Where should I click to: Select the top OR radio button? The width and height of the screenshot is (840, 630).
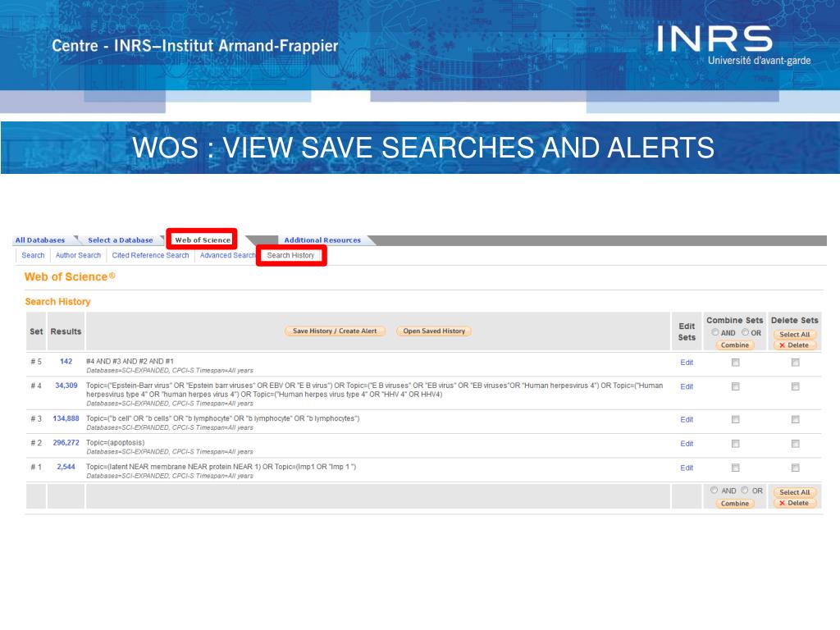(x=745, y=332)
